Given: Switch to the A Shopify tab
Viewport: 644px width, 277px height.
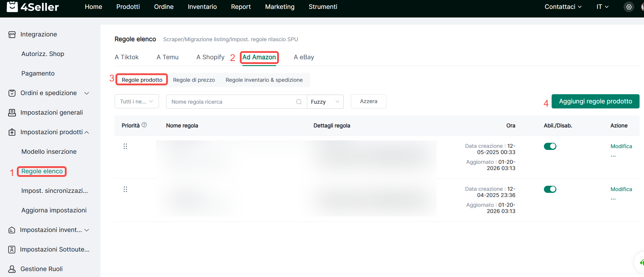Looking at the screenshot, I should [x=210, y=57].
